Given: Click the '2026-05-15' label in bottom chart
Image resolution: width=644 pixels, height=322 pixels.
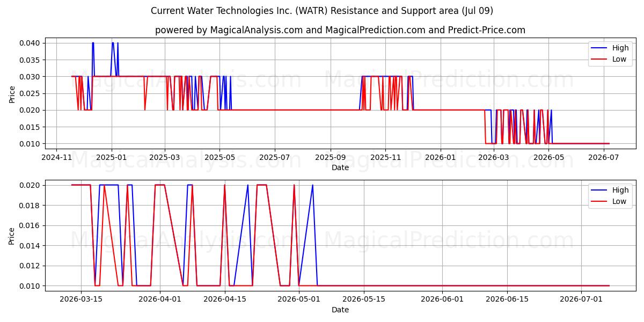Looking at the screenshot, I should 364,300.
